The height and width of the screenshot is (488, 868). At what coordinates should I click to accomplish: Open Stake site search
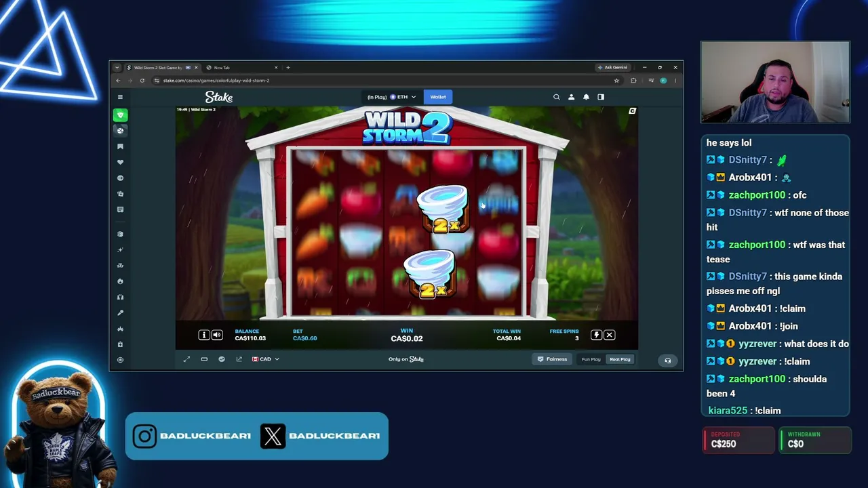pos(557,97)
